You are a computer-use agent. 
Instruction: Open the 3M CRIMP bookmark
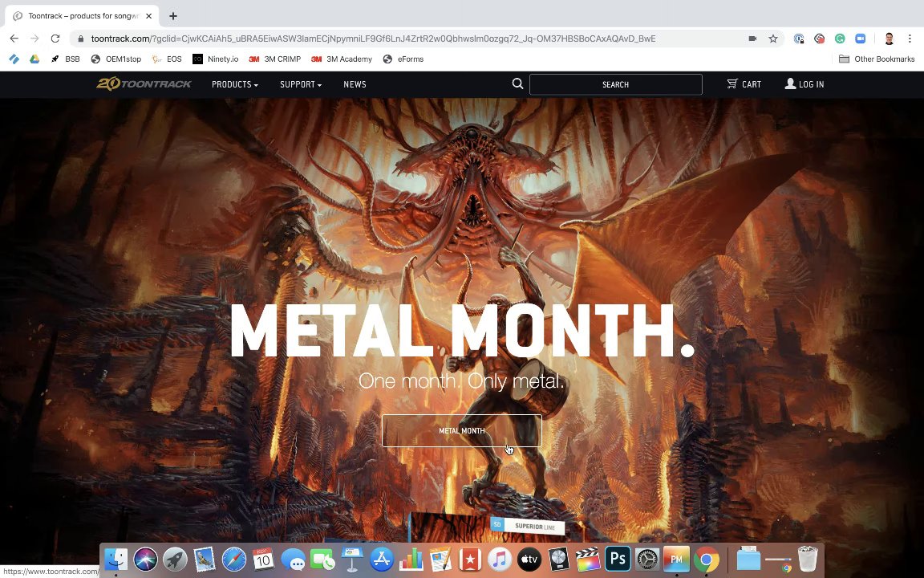(x=274, y=59)
